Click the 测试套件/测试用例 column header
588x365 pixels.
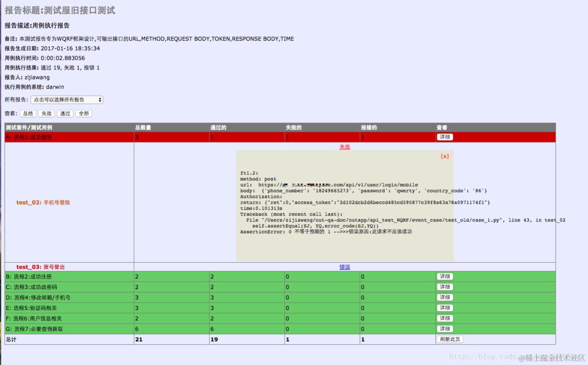(29, 127)
